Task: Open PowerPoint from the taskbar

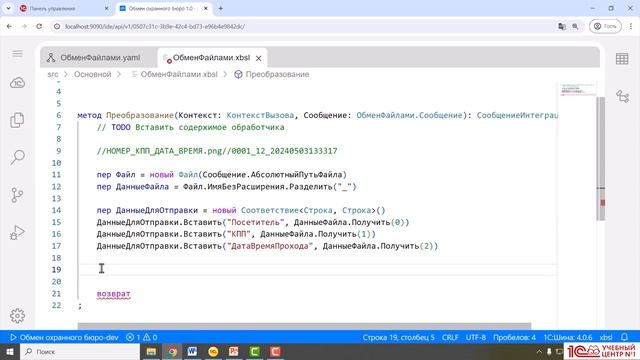Action: [x=234, y=351]
